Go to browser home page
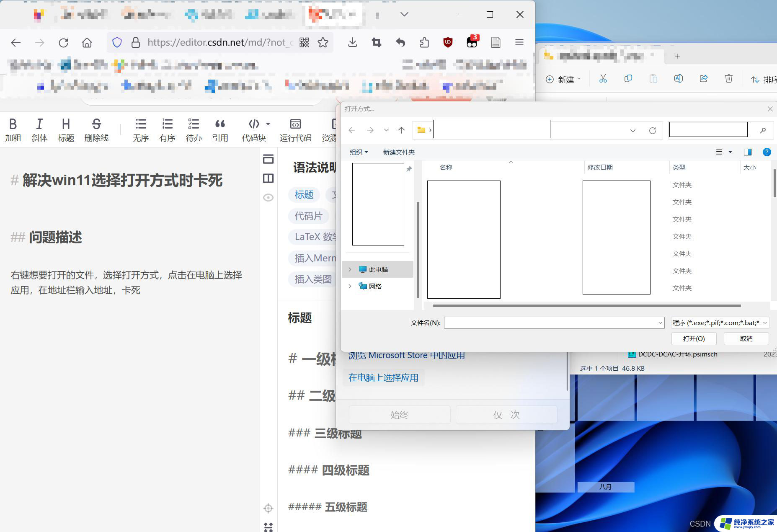Screen dimensions: 777x532 coord(87,42)
